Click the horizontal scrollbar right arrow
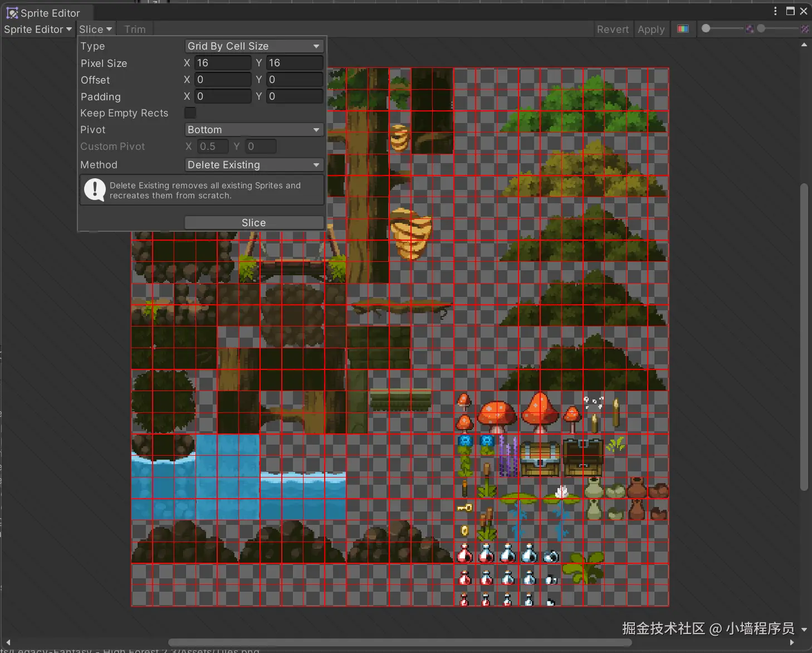The width and height of the screenshot is (812, 653). click(x=792, y=642)
